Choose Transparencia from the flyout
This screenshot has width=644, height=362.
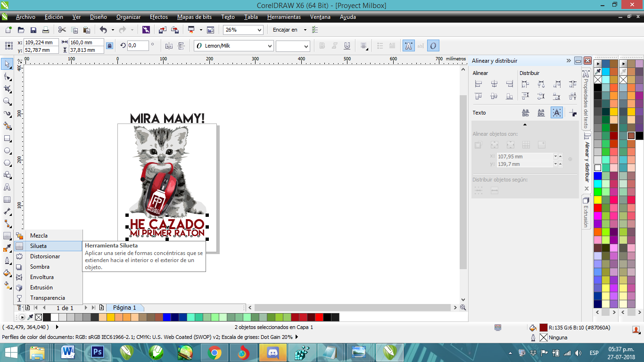[48, 298]
